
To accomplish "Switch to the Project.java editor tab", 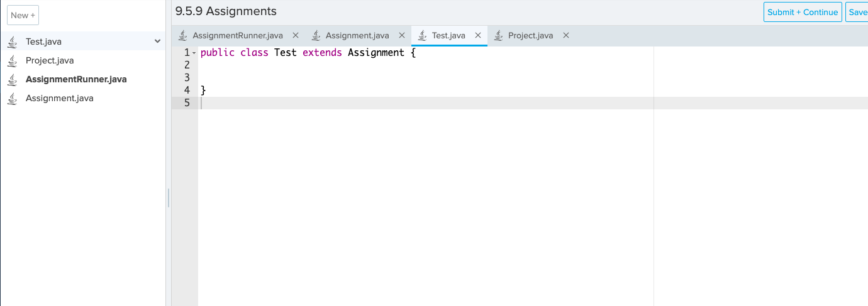I will (530, 35).
